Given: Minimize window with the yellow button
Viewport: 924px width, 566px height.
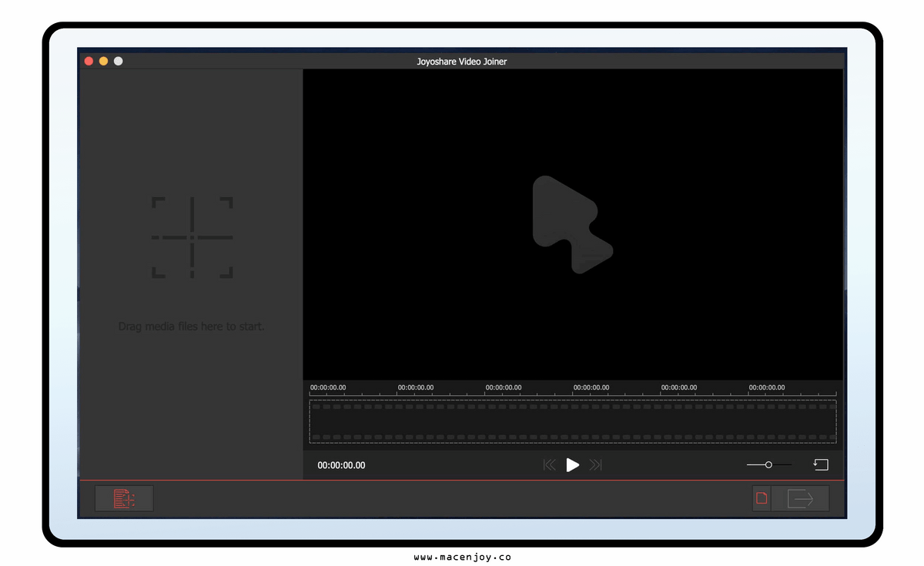Looking at the screenshot, I should coord(103,61).
